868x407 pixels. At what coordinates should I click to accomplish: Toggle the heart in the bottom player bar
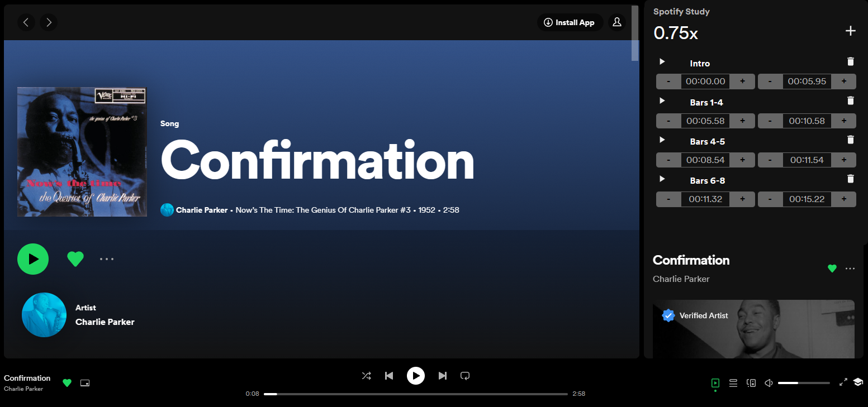67,383
